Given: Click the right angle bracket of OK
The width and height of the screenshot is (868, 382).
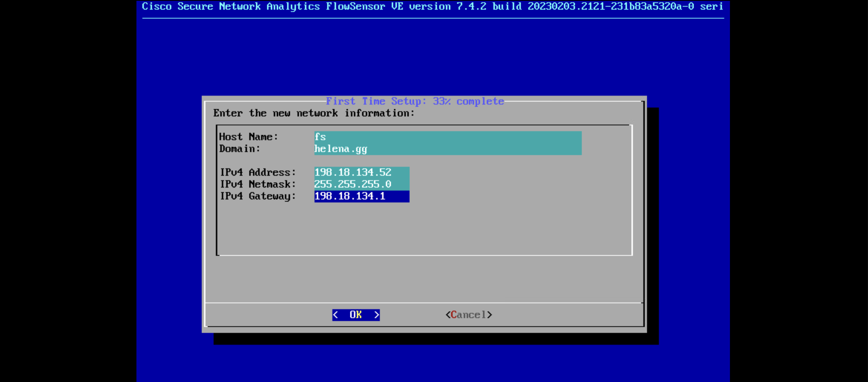Looking at the screenshot, I should [377, 315].
